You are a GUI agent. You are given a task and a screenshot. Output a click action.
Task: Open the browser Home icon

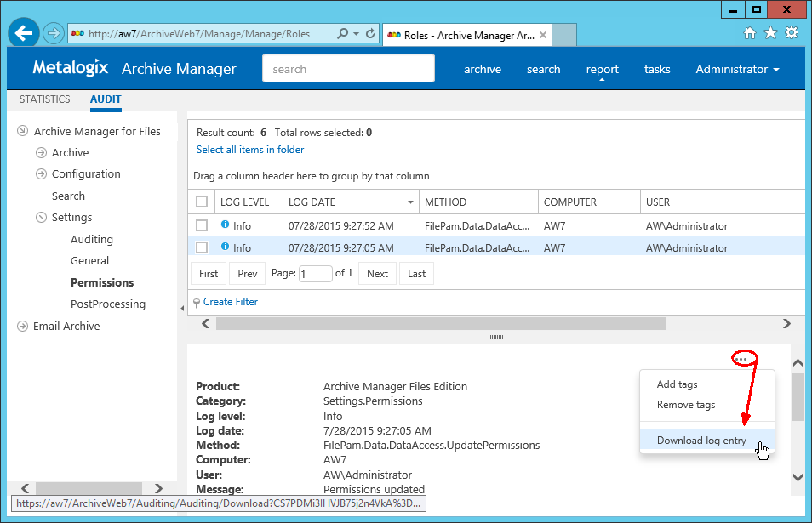tap(750, 33)
